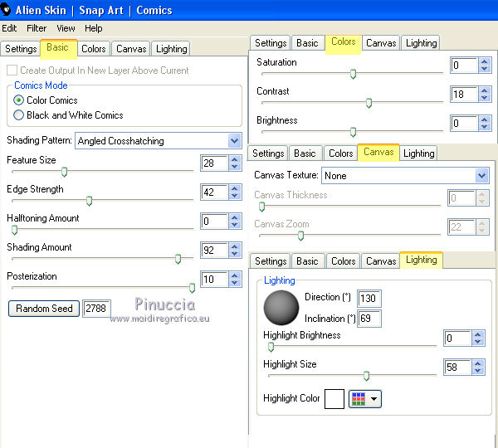Screen dimensions: 498x448
Task: Select Basic tab in the Lighting panel
Action: pos(307,261)
